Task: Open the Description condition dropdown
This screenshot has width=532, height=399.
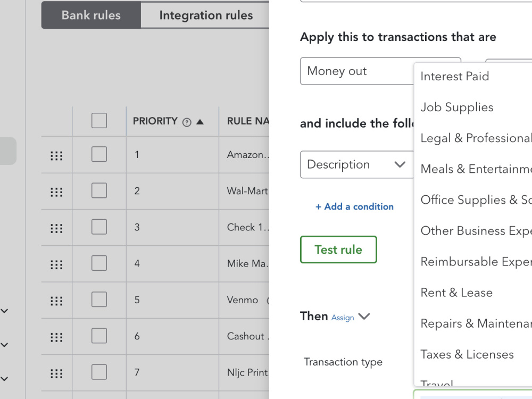Action: 357,164
